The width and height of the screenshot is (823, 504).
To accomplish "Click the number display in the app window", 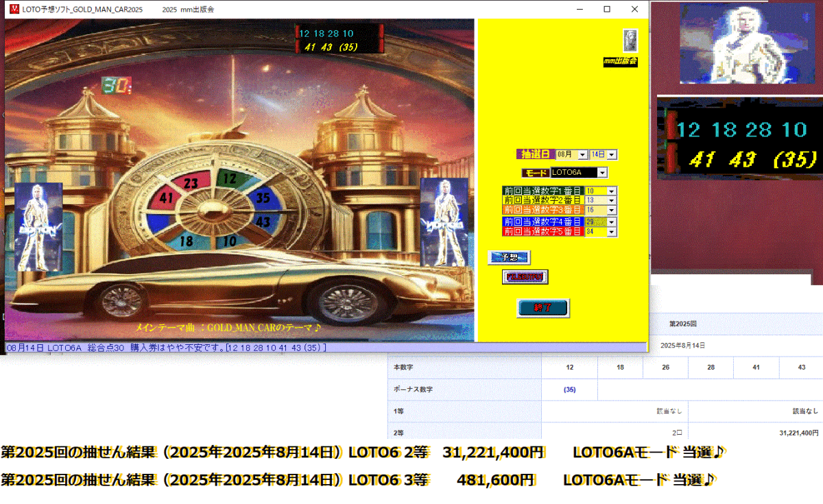I will [339, 40].
